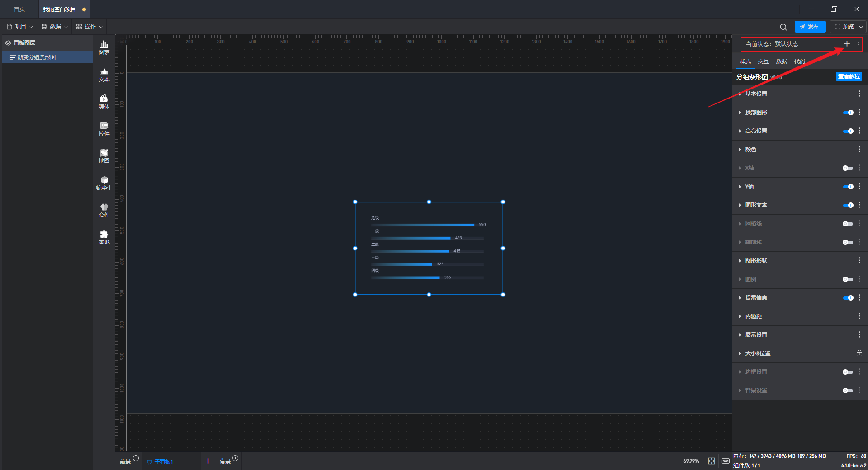The width and height of the screenshot is (868, 470).
Task: Open the 操作 dropdown menu
Action: coord(90,27)
